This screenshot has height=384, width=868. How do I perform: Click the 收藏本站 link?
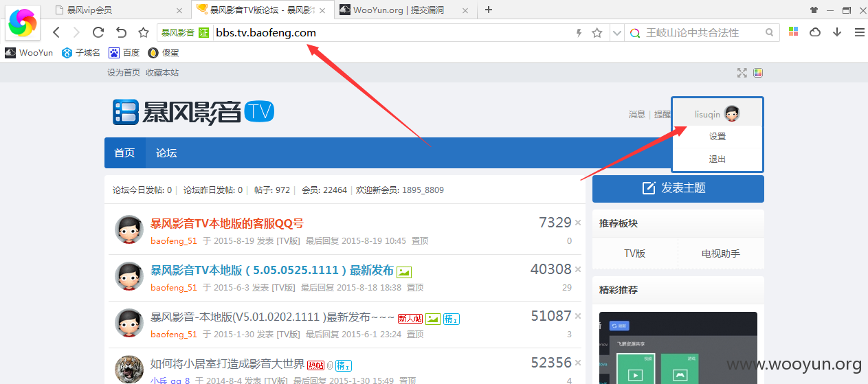point(162,73)
